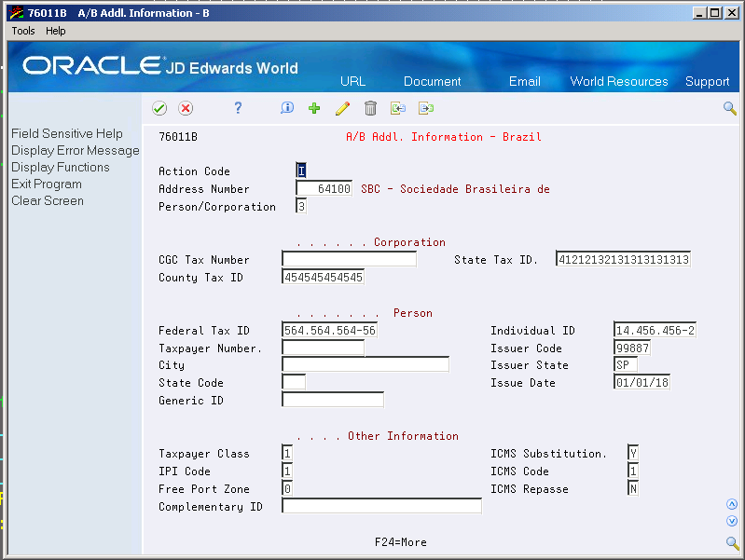The image size is (745, 560).
Task: Minimize the 76011B window
Action: (698, 13)
